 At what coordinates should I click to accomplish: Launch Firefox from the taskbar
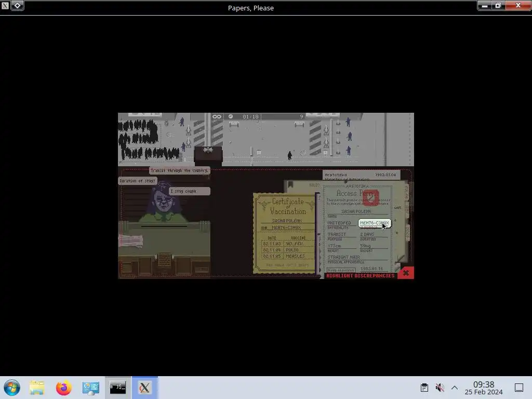click(x=64, y=388)
